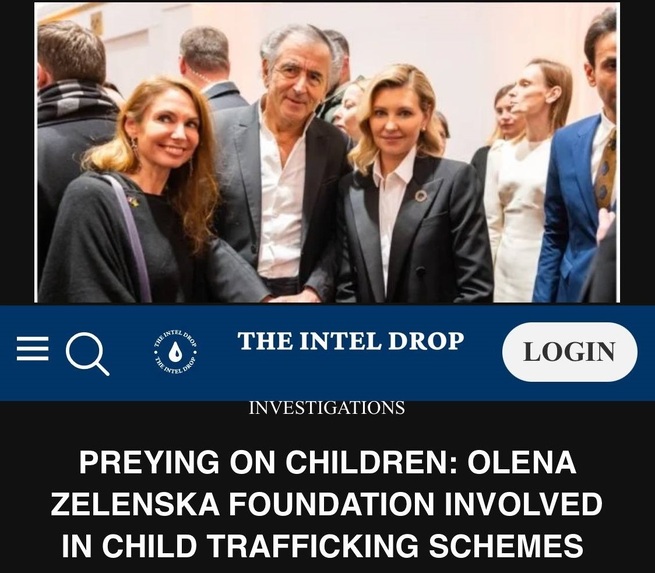The width and height of the screenshot is (655, 573).
Task: Click the magnifying glass search icon
Action: pyautogui.click(x=87, y=354)
